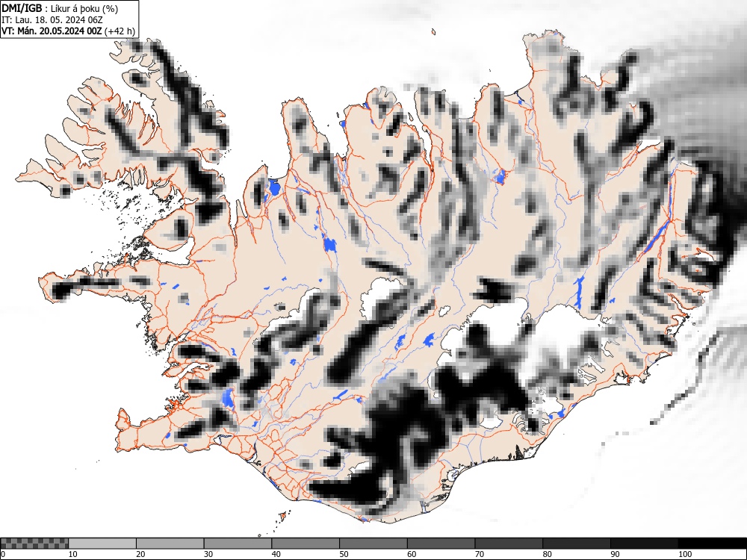Click the 80-90 percent dark legend swatch

(x=577, y=544)
